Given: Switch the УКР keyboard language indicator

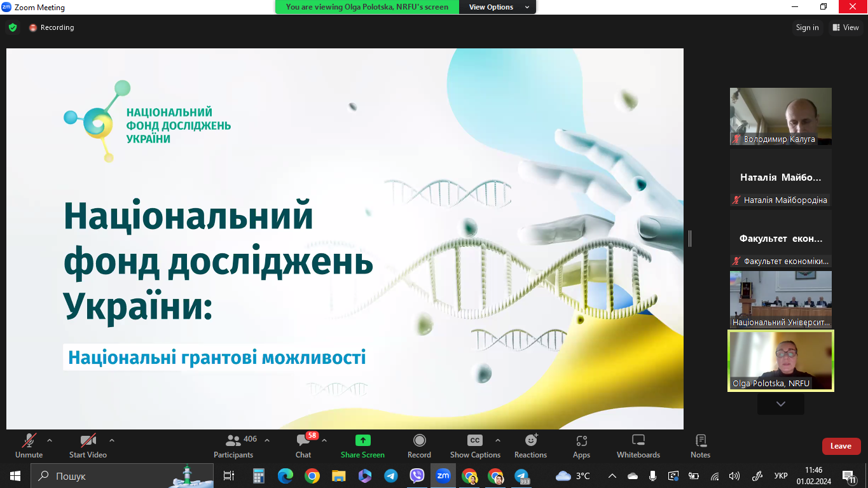Looking at the screenshot, I should (x=781, y=476).
